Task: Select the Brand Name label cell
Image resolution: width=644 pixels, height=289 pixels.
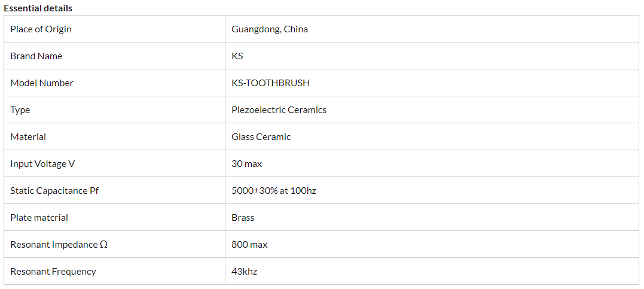Action: tap(36, 56)
